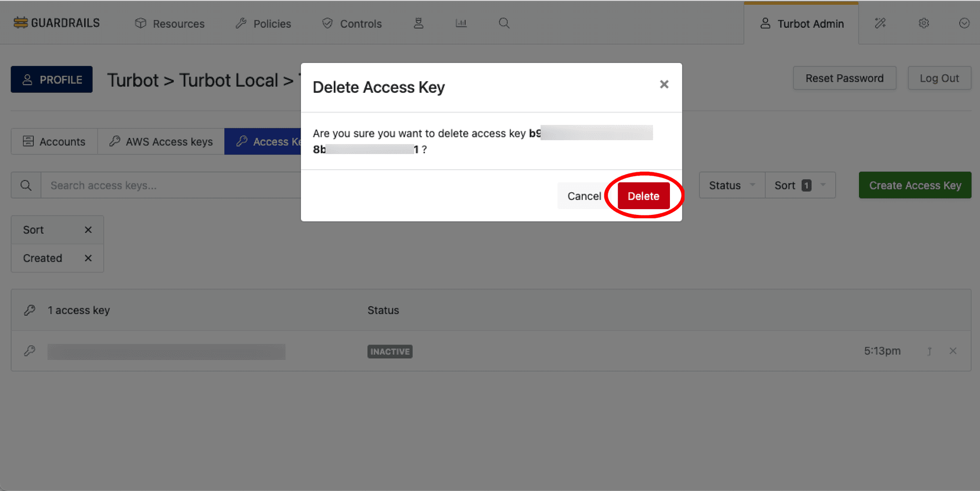This screenshot has width=980, height=491.
Task: Select the AWS Access keys tab
Action: tap(161, 141)
